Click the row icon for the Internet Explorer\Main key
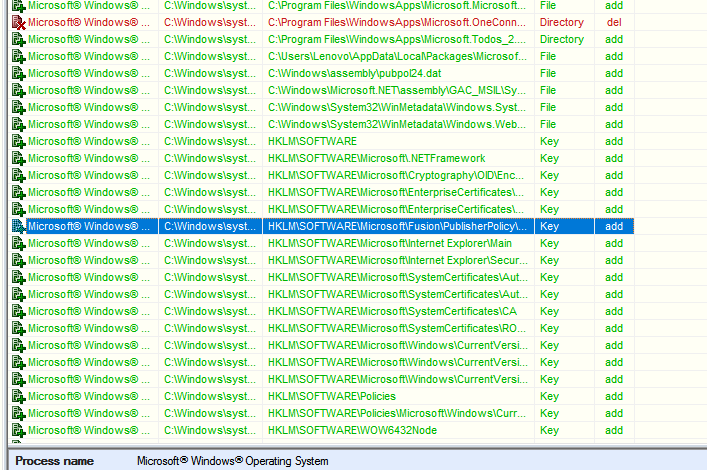 [x=18, y=244]
